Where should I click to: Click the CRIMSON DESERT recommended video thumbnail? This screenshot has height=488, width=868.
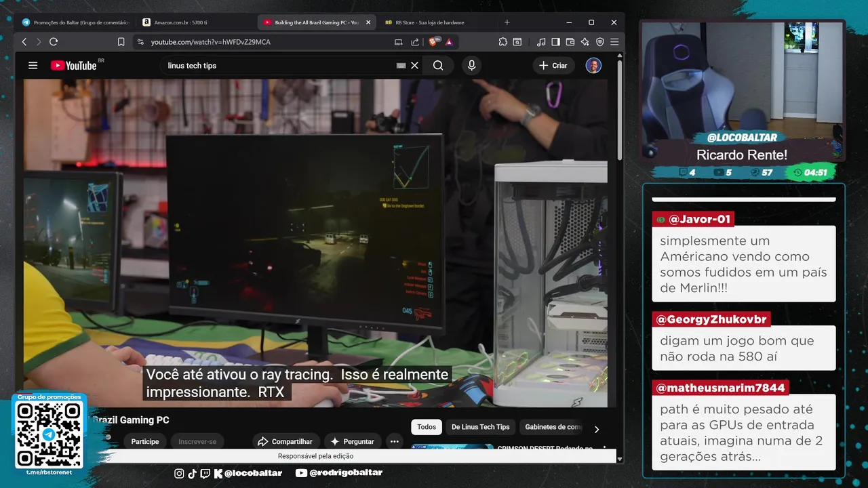(452, 447)
